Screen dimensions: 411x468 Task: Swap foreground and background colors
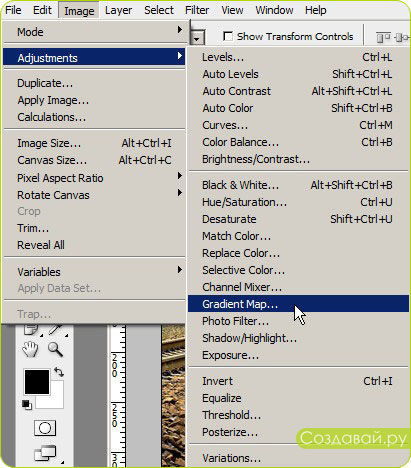coord(59,372)
